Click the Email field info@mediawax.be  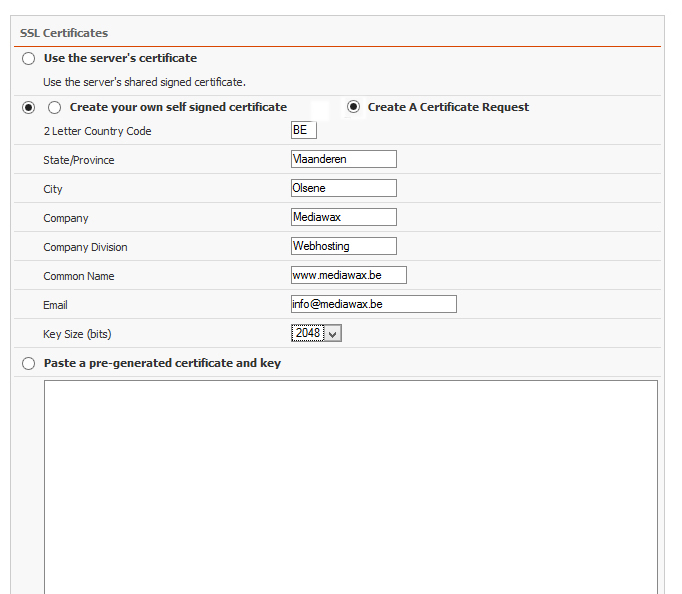coord(374,304)
